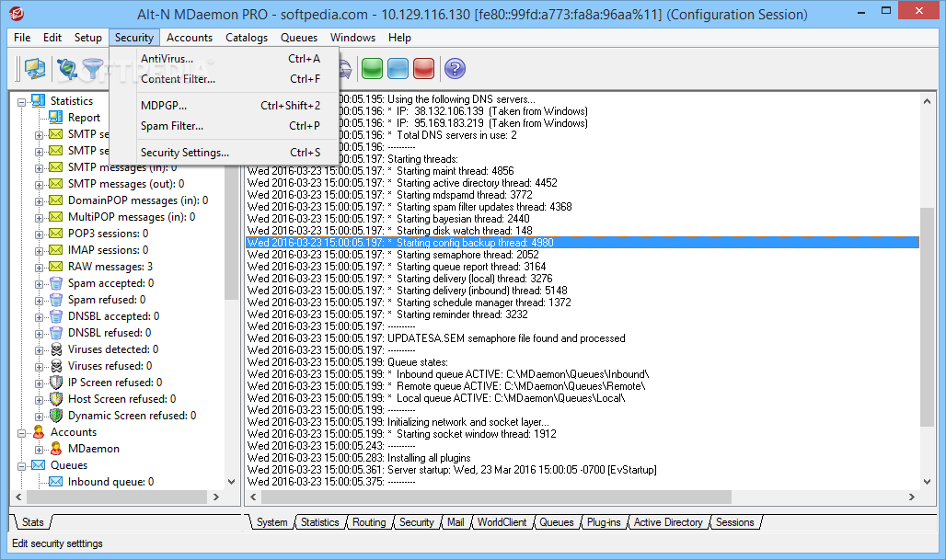
Task: Click the envelope icon beside IMAP sessions
Action: point(55,249)
